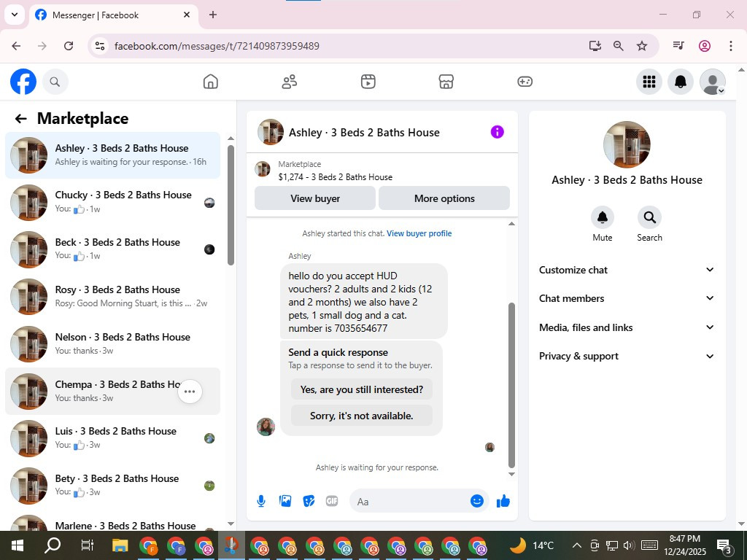
Task: Open the $1,274 - 3 Beds 2 Baths House listing
Action: (x=336, y=177)
